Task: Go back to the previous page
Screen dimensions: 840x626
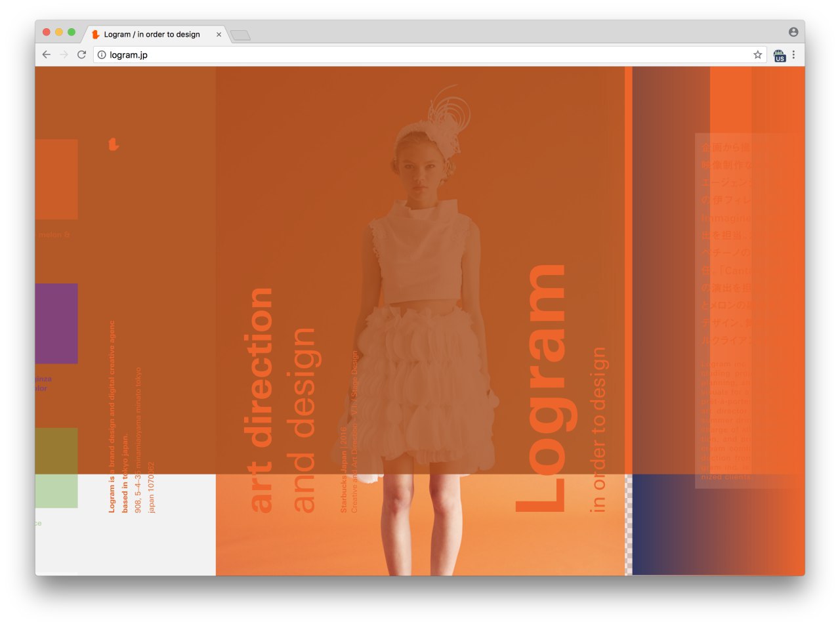Action: click(46, 54)
